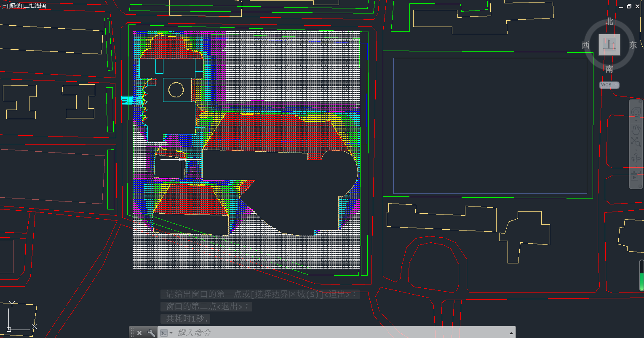Select the Pan hand tool
Viewport: 644px width, 338px height.
pyautogui.click(x=636, y=129)
